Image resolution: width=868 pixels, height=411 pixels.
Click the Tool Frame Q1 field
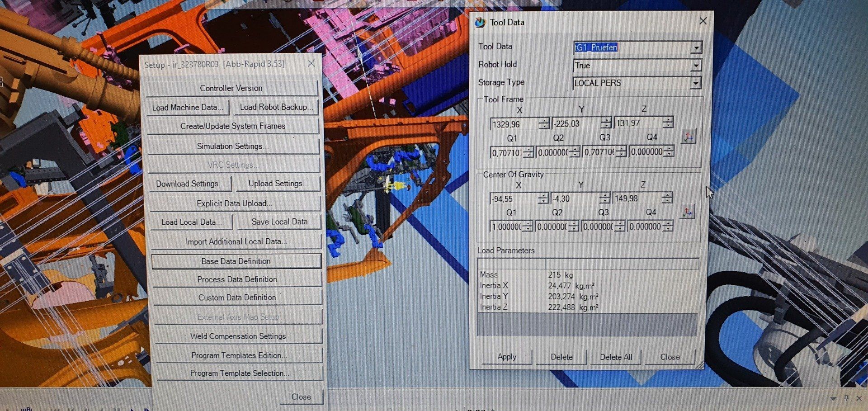(x=506, y=153)
